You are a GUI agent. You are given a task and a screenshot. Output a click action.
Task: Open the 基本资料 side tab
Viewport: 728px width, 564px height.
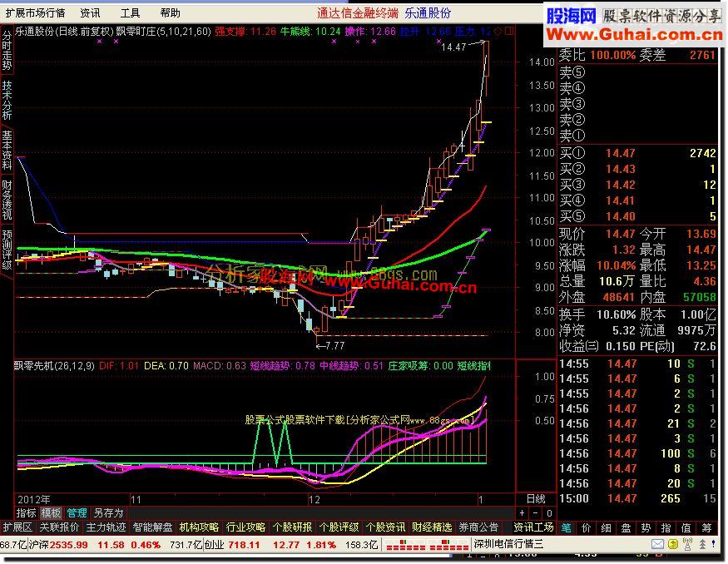(x=7, y=150)
